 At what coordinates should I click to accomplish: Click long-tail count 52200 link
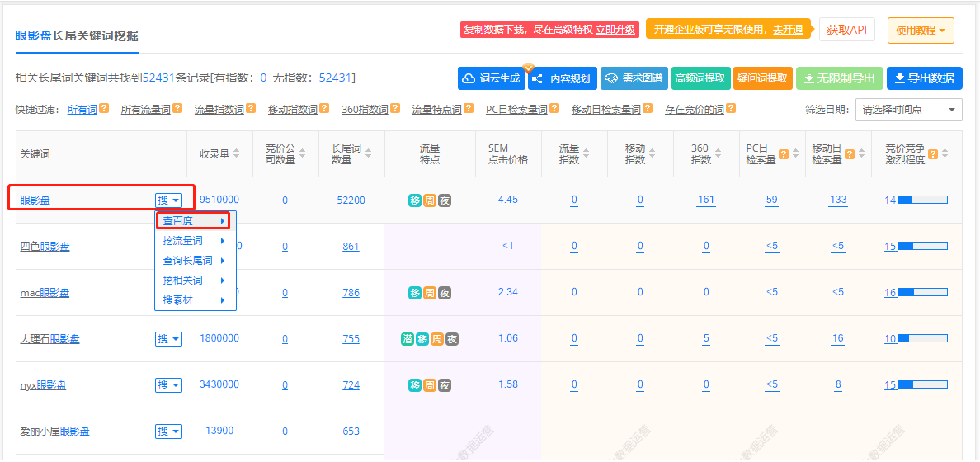click(x=351, y=200)
